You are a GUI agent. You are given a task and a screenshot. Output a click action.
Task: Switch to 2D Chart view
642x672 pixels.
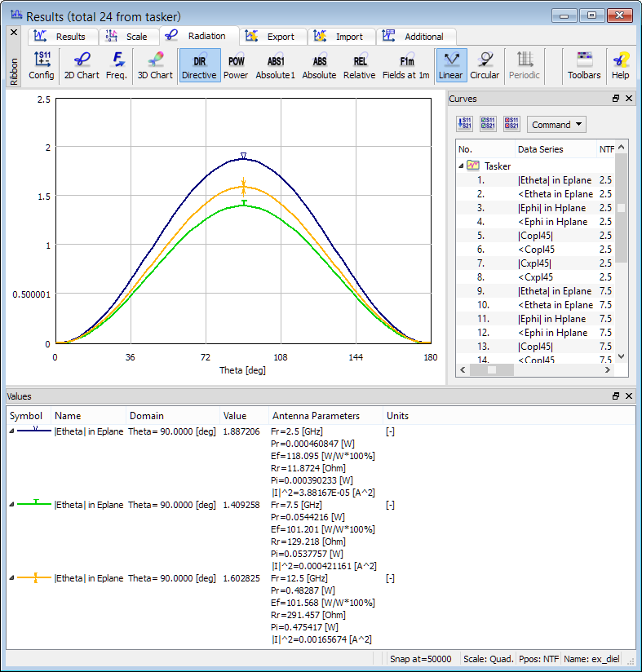[82, 65]
